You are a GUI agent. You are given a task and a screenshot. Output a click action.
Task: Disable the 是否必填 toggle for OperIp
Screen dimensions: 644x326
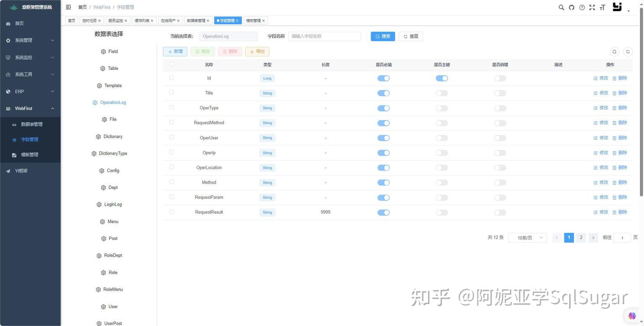[x=383, y=153]
